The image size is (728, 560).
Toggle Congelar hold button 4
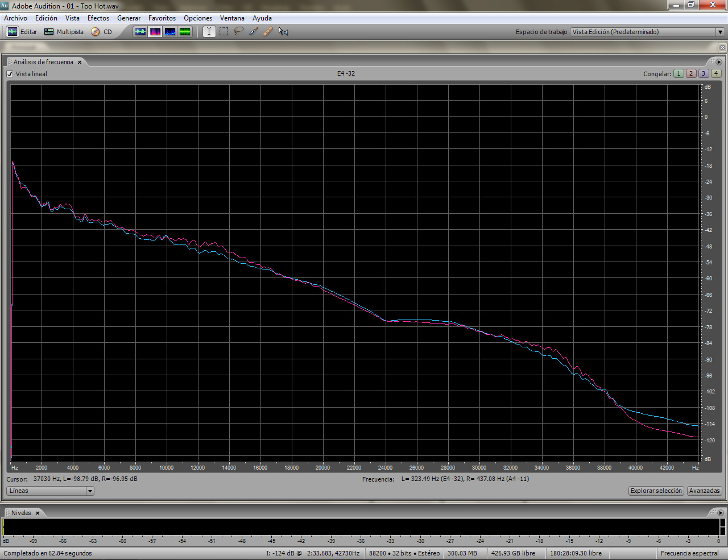pos(716,73)
